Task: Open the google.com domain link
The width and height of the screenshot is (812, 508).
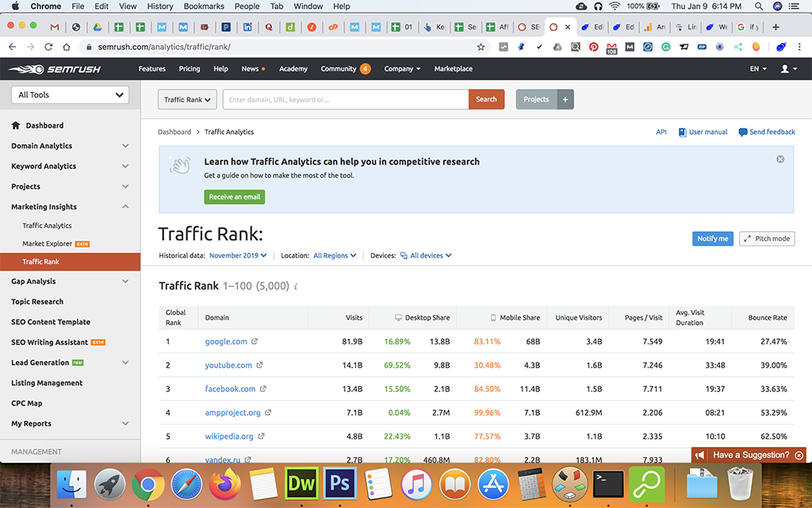Action: (226, 341)
